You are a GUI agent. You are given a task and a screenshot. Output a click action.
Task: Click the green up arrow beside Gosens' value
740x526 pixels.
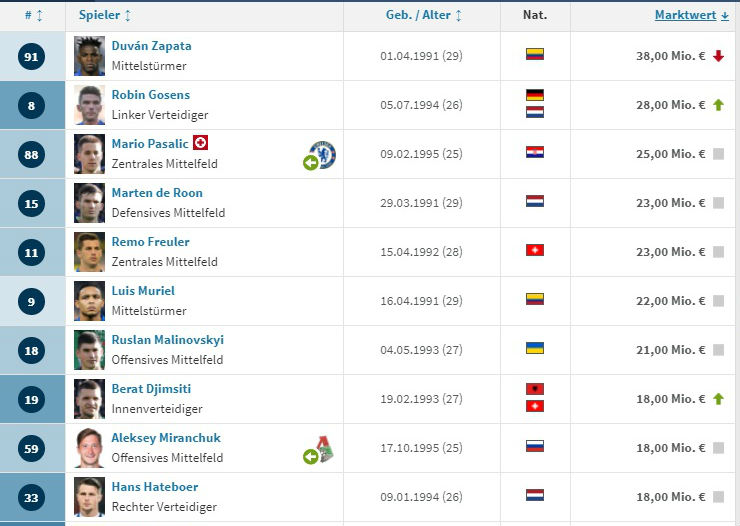point(718,105)
